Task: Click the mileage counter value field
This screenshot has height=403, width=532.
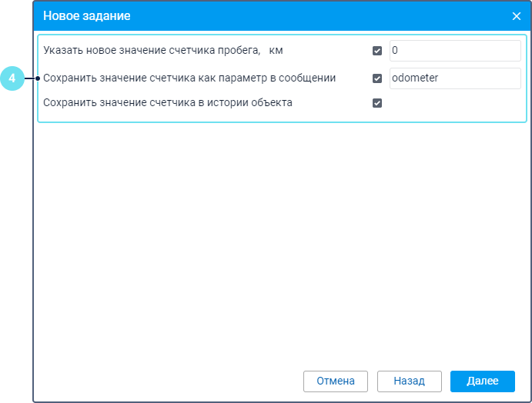Action: pyautogui.click(x=454, y=51)
